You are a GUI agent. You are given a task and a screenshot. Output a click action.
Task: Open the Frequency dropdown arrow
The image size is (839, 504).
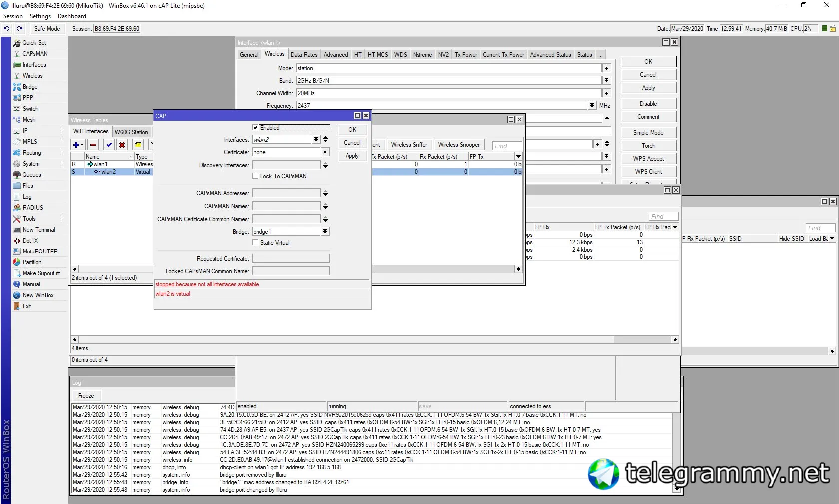click(592, 106)
